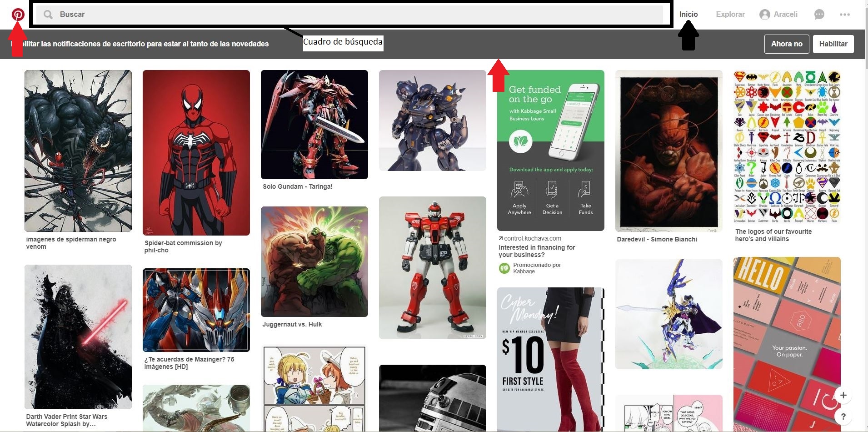Open the question mark help button
The image size is (868, 432).
click(843, 416)
